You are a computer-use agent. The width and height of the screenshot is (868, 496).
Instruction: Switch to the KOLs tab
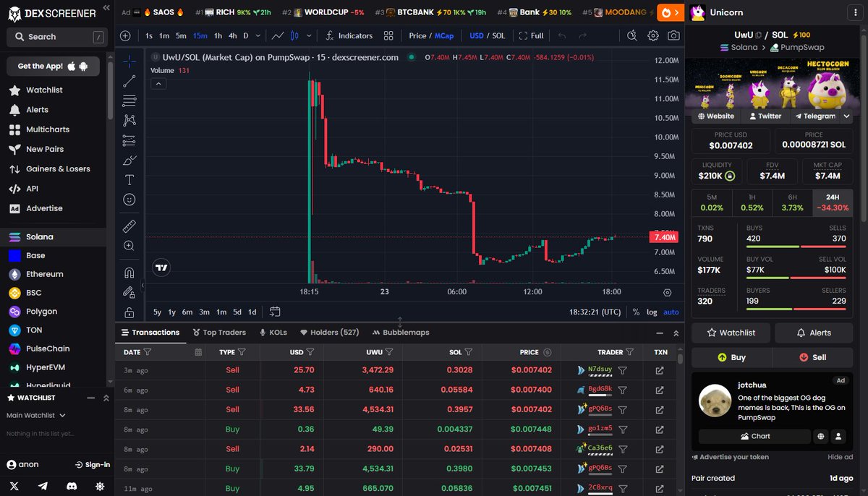coord(272,333)
